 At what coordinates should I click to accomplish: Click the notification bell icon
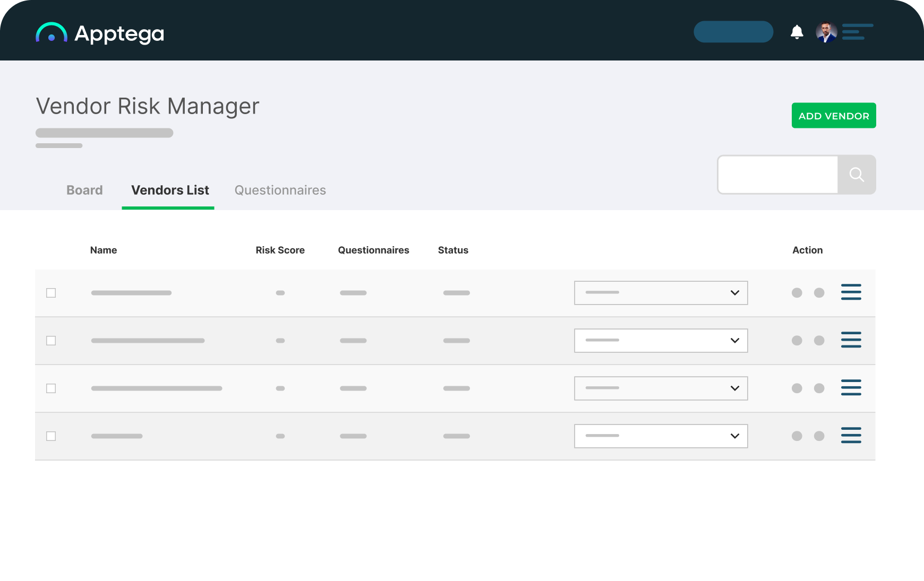(x=797, y=32)
